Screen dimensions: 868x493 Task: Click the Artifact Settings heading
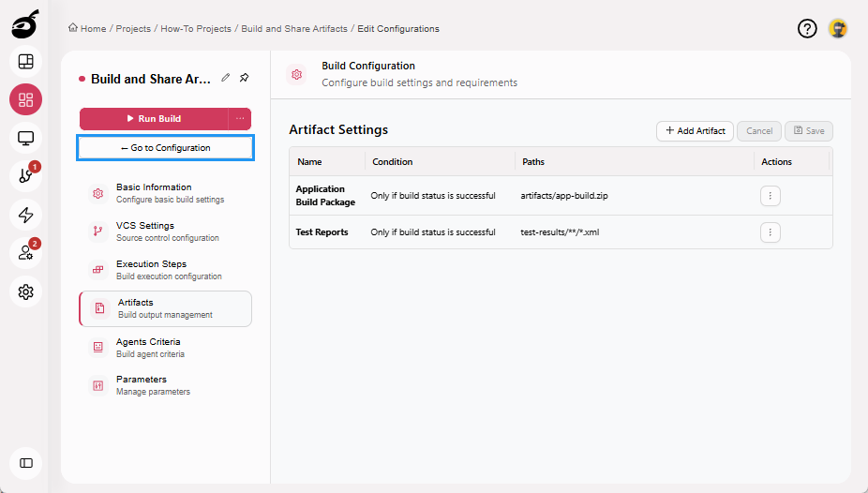(338, 130)
